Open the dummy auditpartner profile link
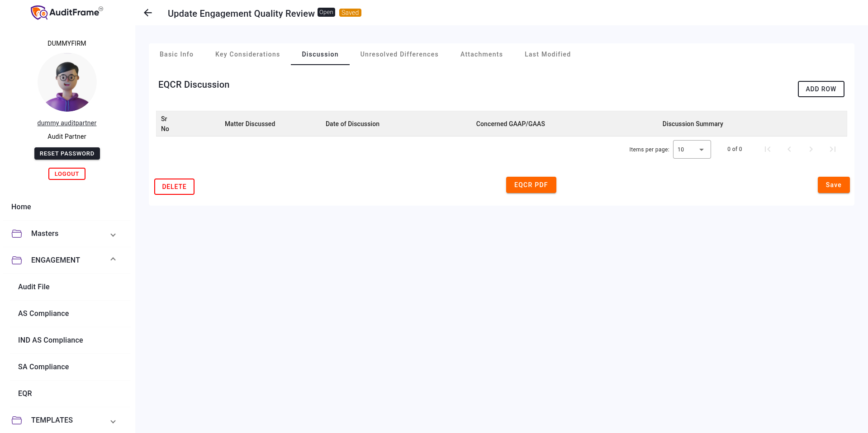 tap(66, 122)
